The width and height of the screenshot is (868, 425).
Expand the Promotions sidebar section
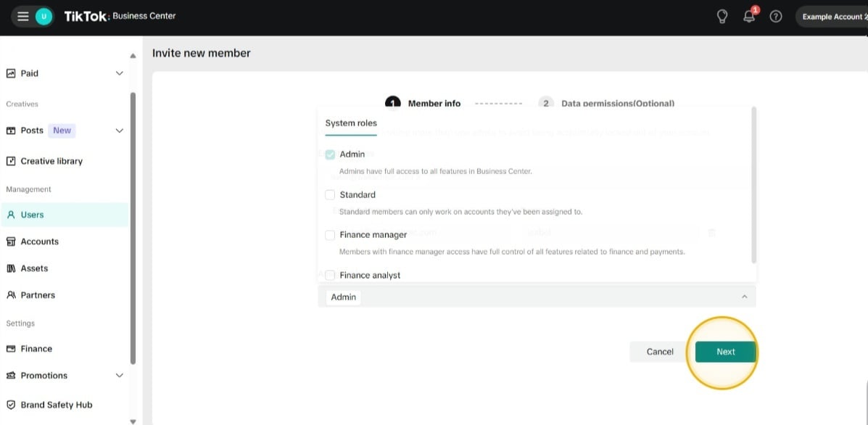[x=120, y=376]
